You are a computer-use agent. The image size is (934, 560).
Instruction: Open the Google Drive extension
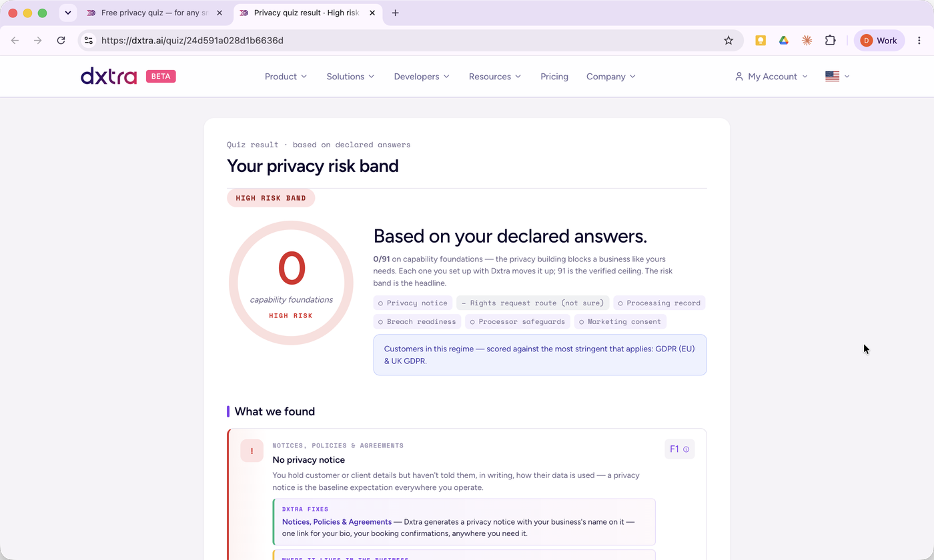(783, 41)
